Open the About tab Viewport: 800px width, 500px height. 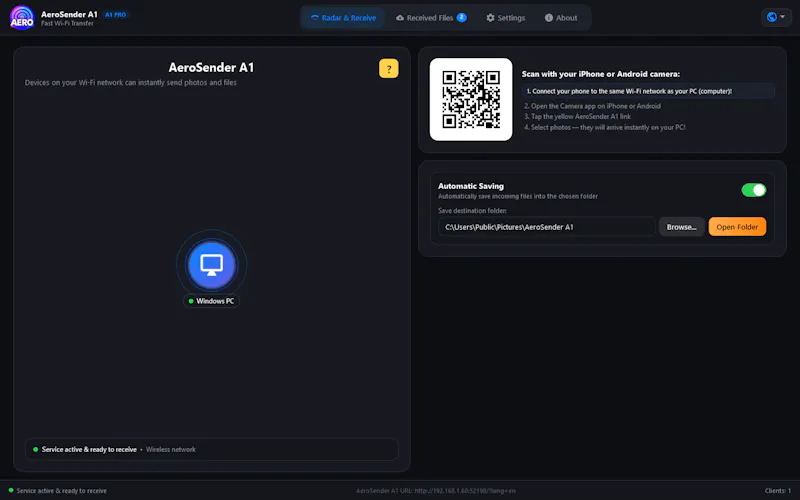(561, 18)
